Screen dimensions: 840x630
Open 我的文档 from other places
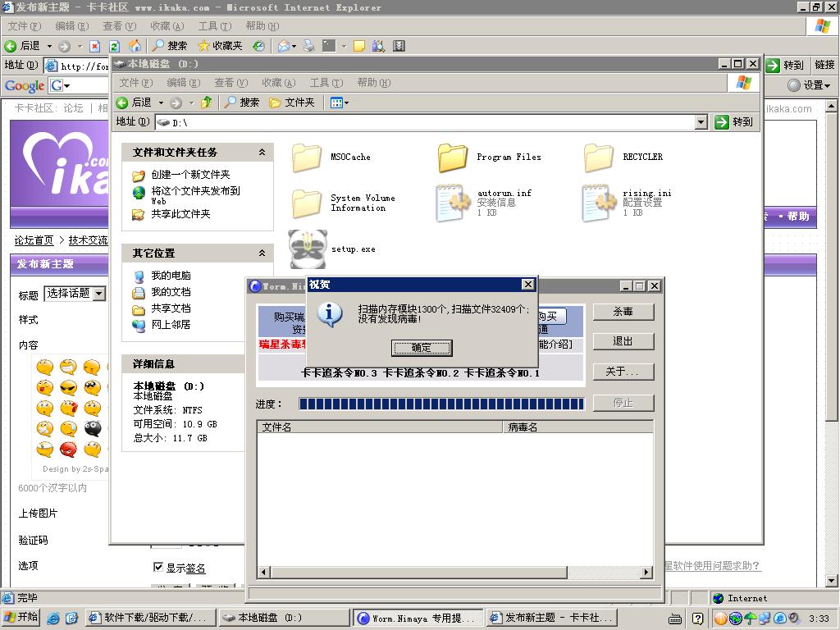coord(171,292)
